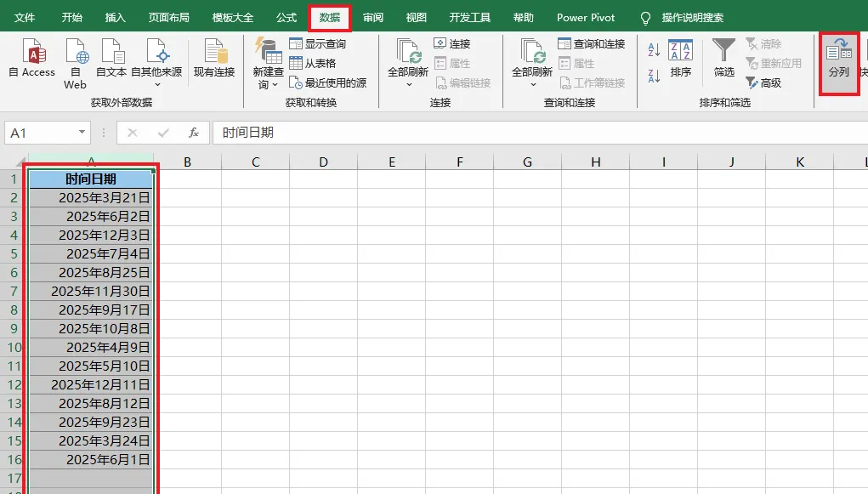The image size is (868, 494).
Task: Sort descending with Z-to-A icon
Action: coord(654,76)
